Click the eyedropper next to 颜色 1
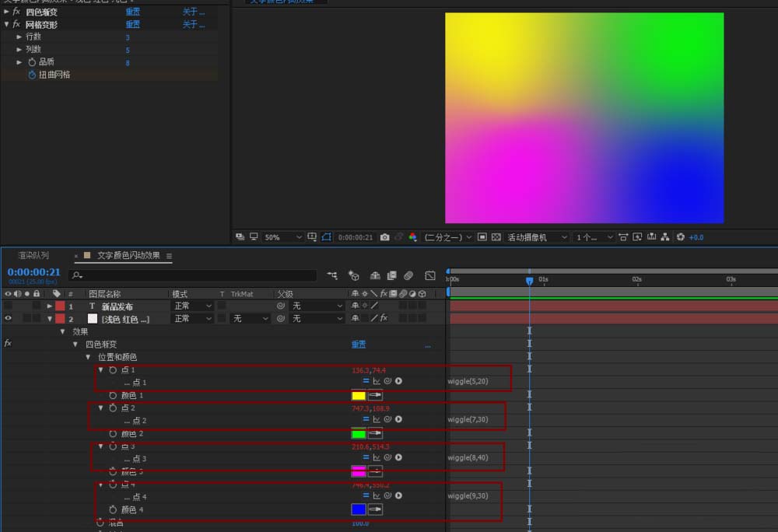 coord(374,396)
